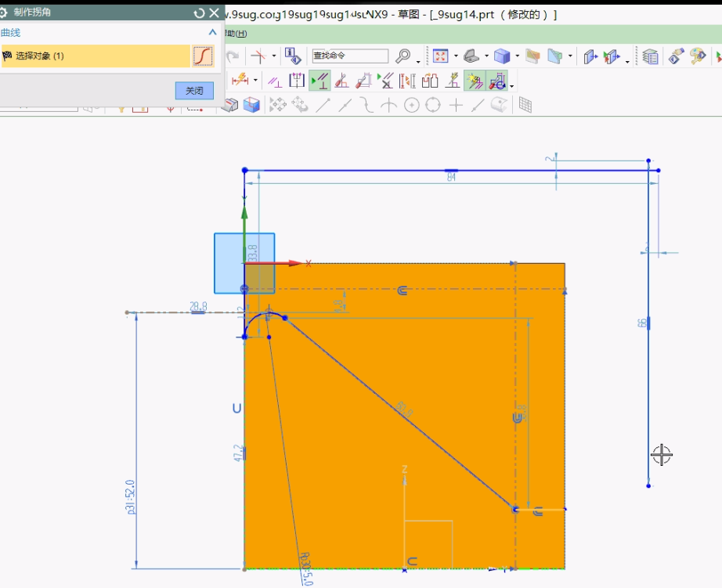Collapse the 曲线 section
The image size is (722, 588).
point(212,32)
